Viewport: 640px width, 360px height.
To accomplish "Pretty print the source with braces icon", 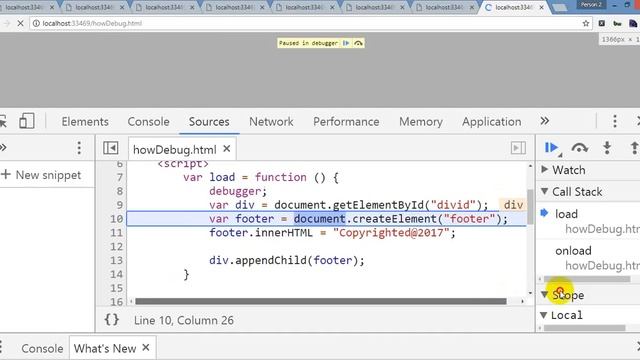I will [x=111, y=320].
